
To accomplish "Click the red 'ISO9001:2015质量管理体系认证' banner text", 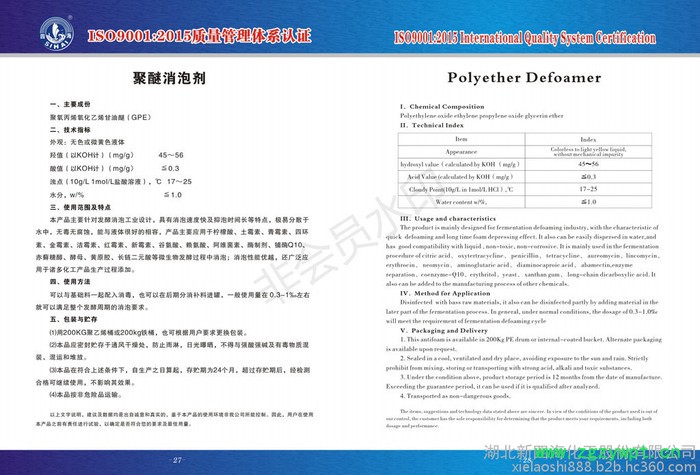I will click(x=199, y=36).
